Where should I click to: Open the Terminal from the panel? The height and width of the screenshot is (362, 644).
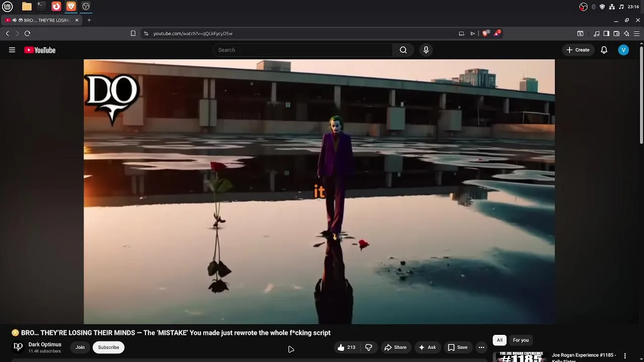(41, 7)
